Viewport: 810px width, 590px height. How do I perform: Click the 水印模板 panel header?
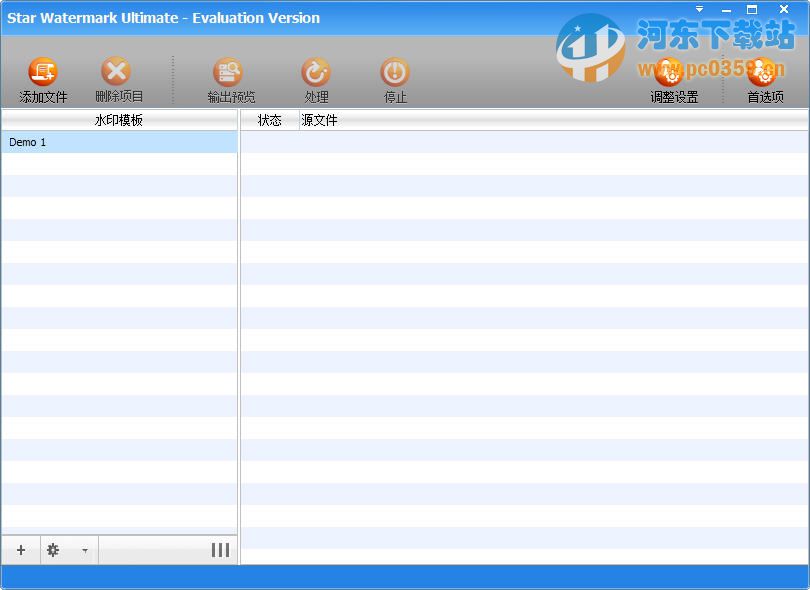pyautogui.click(x=119, y=119)
